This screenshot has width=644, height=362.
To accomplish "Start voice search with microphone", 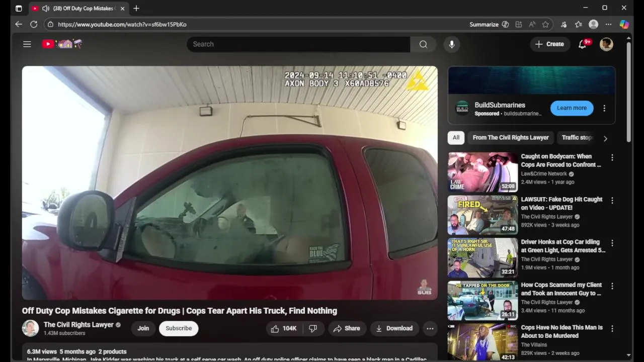I will point(452,44).
